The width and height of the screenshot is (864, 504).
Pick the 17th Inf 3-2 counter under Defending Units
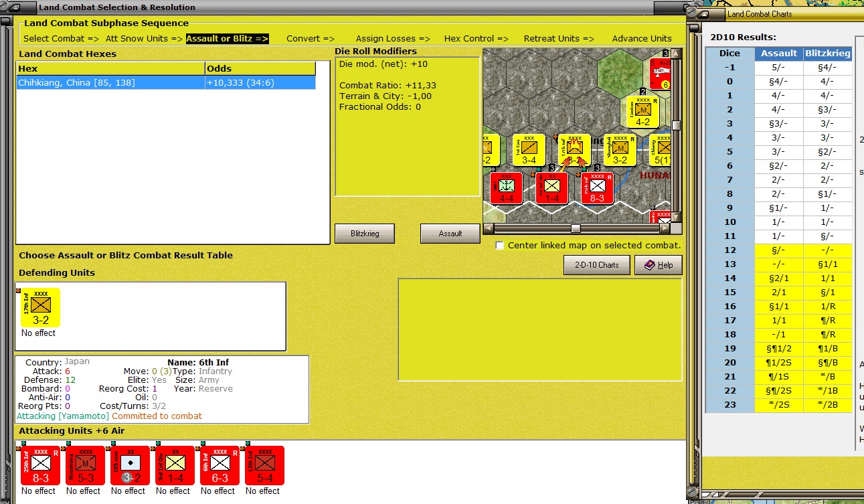pyautogui.click(x=40, y=308)
